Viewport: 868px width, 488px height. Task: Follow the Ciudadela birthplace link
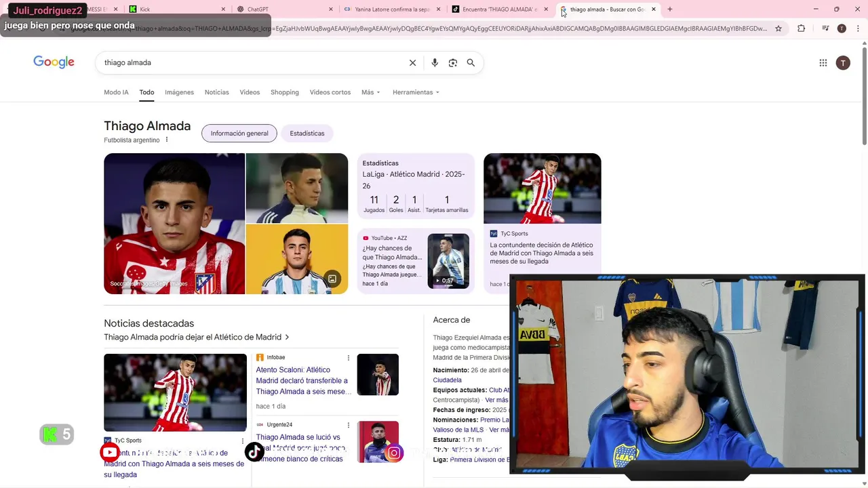tap(448, 380)
